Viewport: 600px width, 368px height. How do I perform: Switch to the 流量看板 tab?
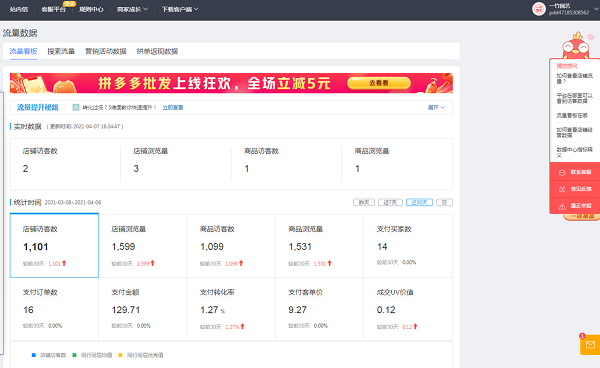coord(23,51)
